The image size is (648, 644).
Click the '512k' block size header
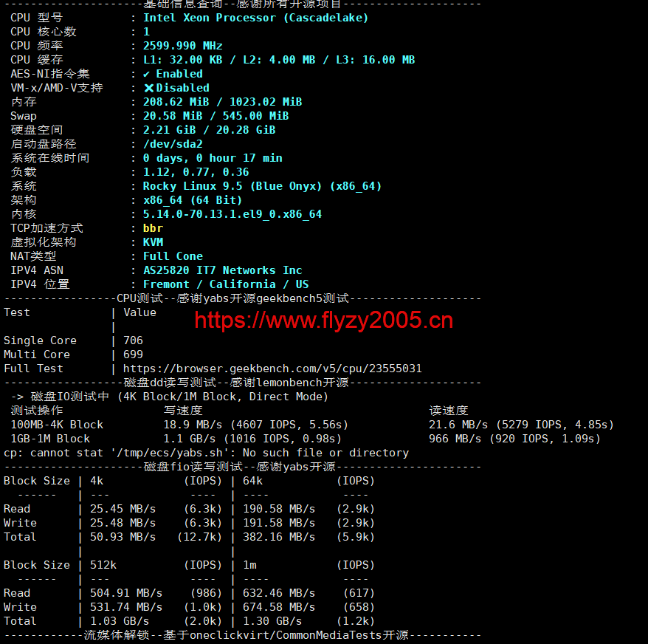pyautogui.click(x=103, y=565)
